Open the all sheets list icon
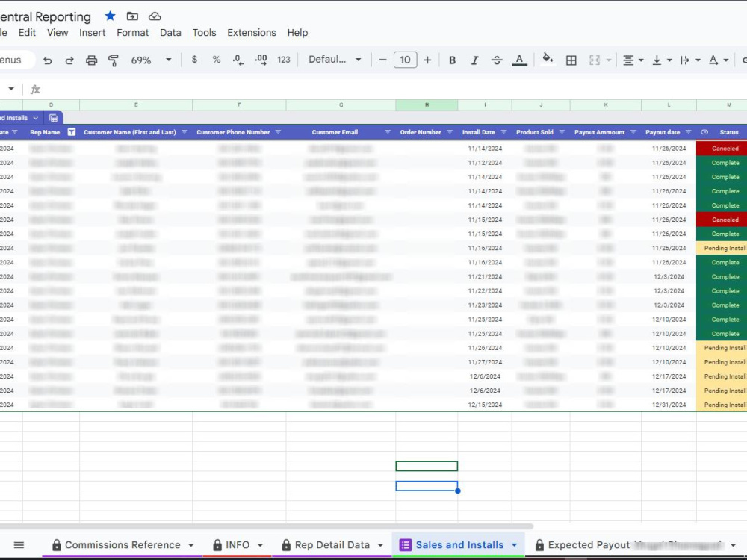The image size is (747, 560). pos(19,545)
